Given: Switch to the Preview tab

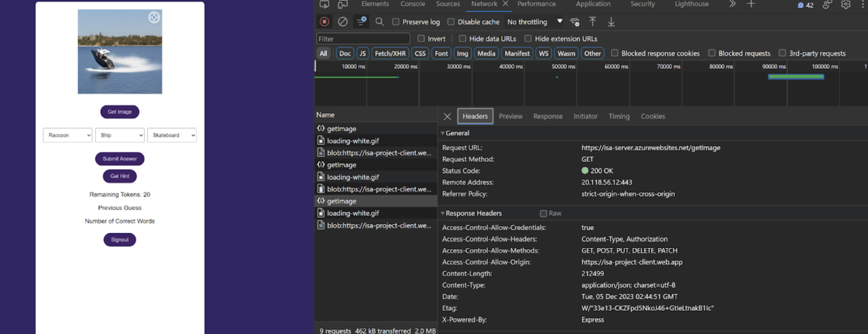Looking at the screenshot, I should pos(510,116).
